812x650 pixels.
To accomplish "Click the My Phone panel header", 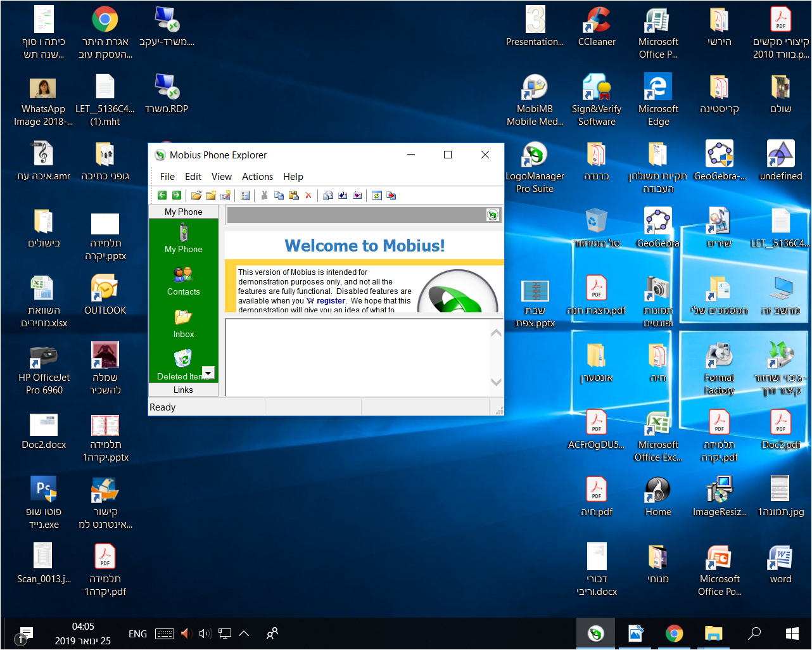I will [183, 212].
